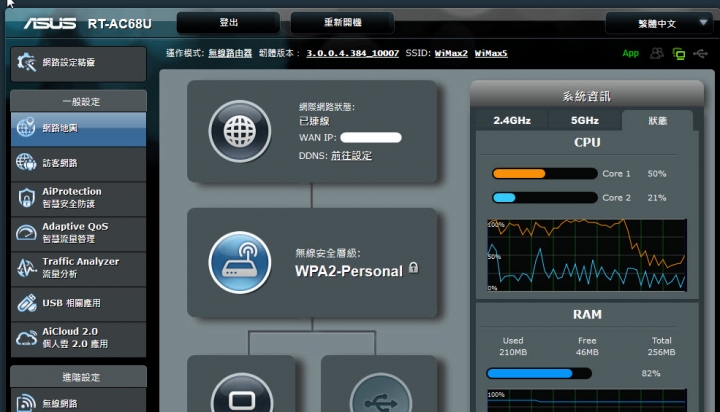The image size is (720, 412).
Task: Click the Core 1 usage bar
Action: point(544,174)
